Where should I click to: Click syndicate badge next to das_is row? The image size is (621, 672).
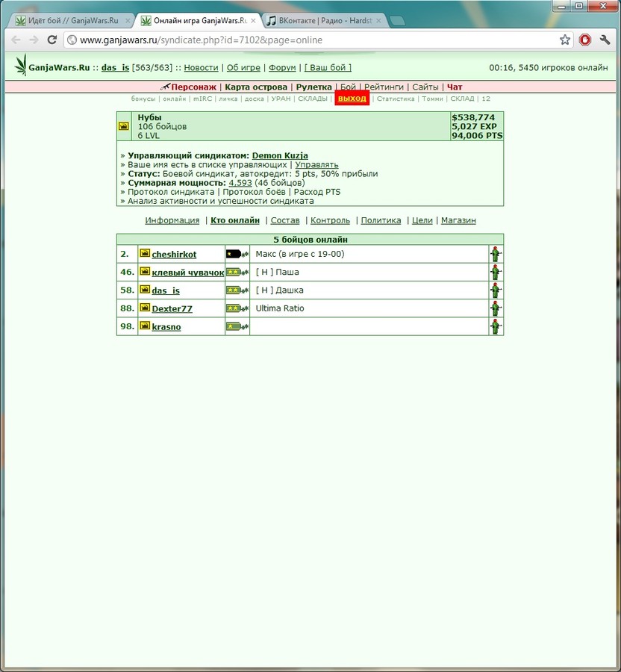pos(145,289)
